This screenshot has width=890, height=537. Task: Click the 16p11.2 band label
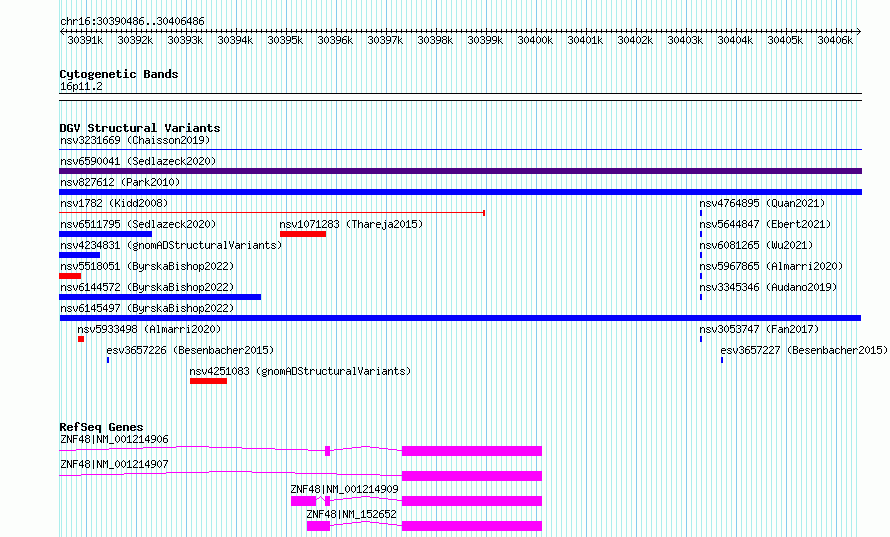coord(81,86)
